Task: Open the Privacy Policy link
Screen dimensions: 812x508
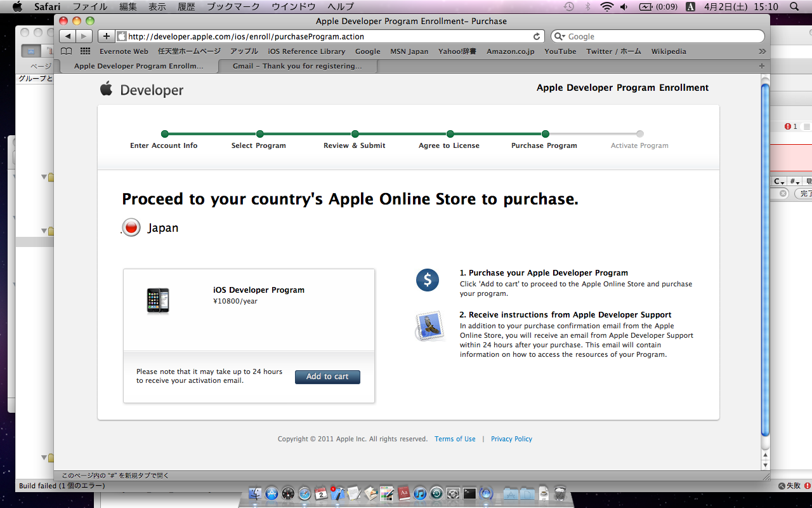Action: coord(511,439)
